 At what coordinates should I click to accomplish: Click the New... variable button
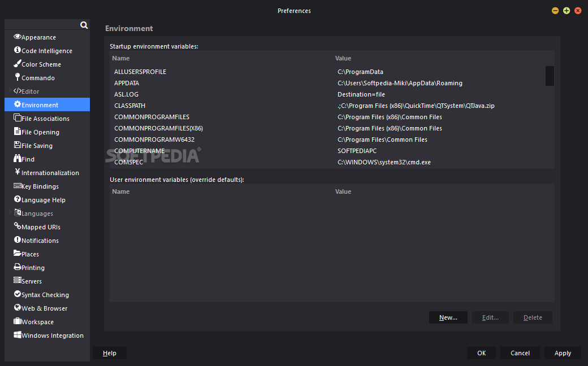(448, 317)
